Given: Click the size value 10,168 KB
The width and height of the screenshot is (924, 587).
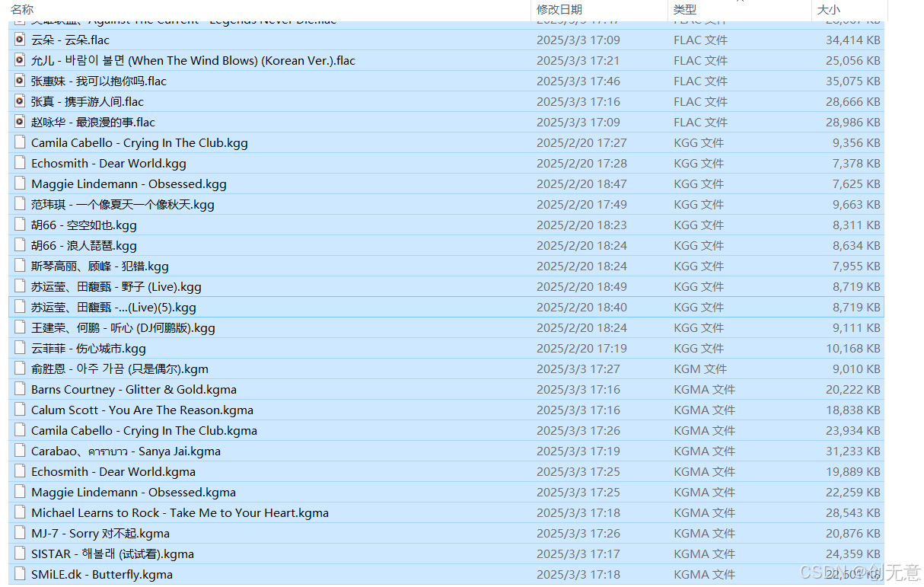Looking at the screenshot, I should coord(853,348).
